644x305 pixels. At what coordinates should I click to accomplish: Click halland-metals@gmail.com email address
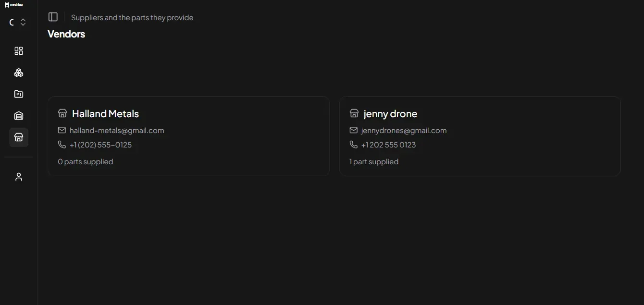[117, 130]
